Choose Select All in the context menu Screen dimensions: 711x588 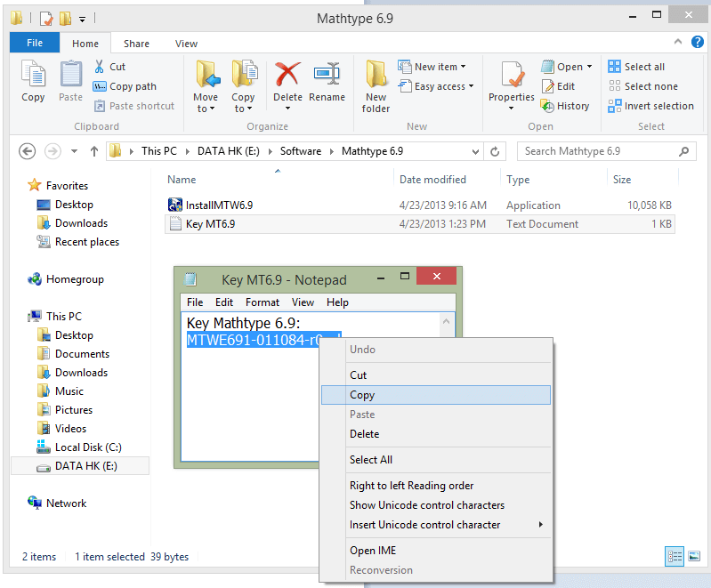(436, 460)
